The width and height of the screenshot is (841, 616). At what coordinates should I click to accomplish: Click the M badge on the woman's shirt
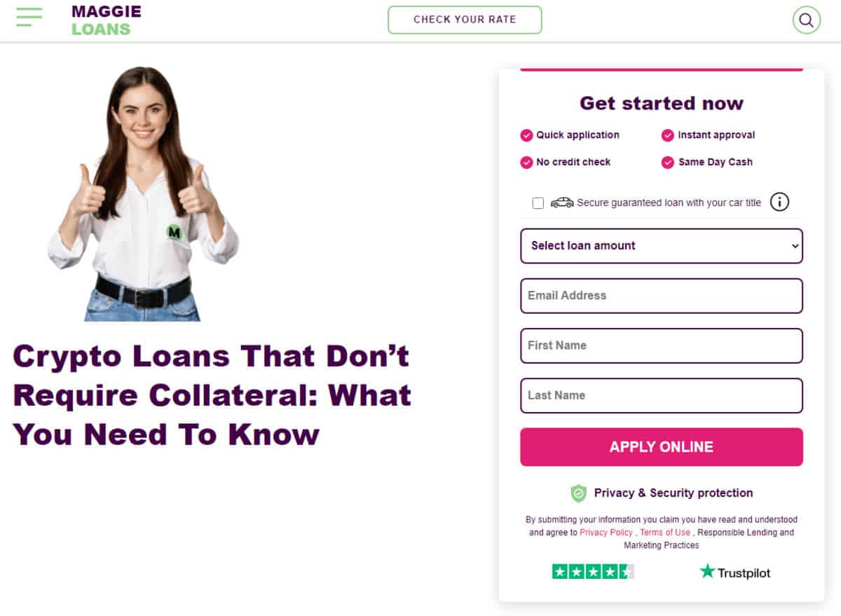(175, 232)
